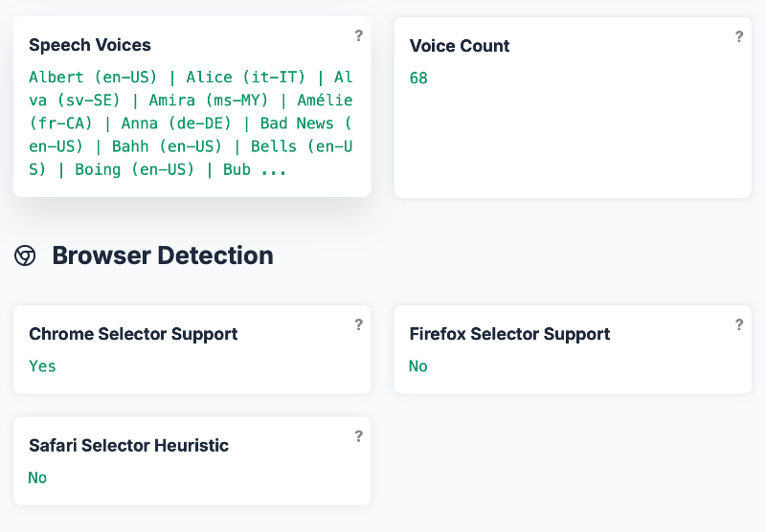Click the Chrome Selector Support title
This screenshot has width=766, height=532.
pyautogui.click(x=133, y=334)
